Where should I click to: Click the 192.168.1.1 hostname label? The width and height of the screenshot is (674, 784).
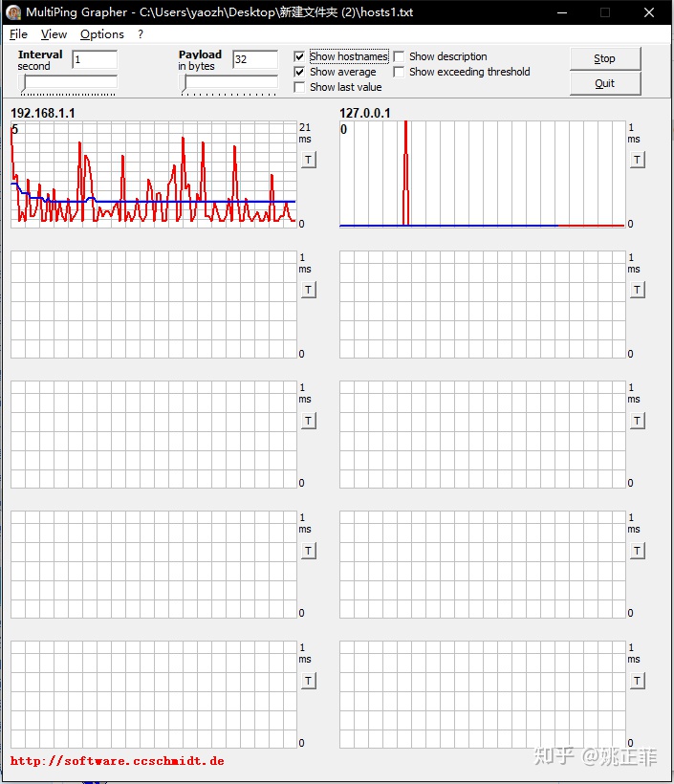click(43, 113)
